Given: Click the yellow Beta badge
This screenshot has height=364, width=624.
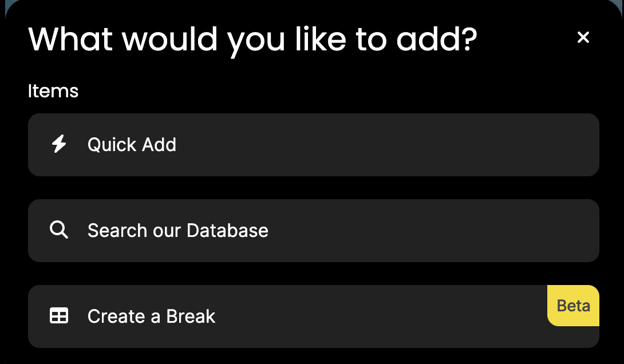Looking at the screenshot, I should [573, 306].
